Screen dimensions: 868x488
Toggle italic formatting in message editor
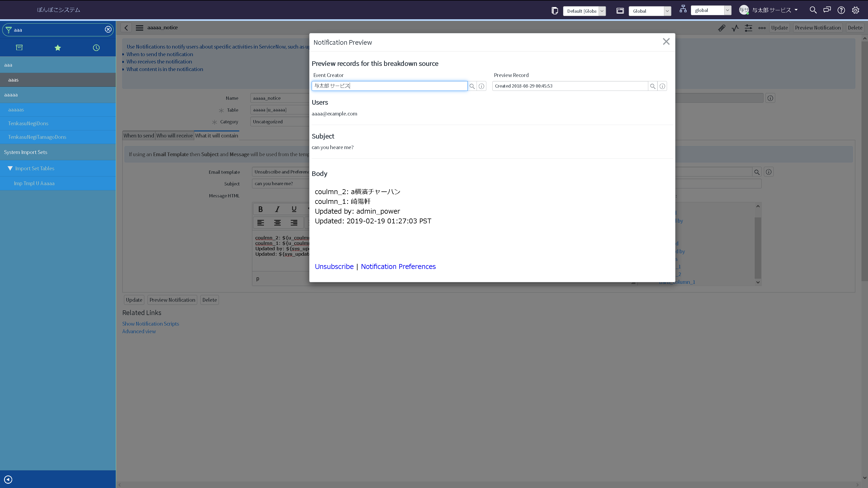click(x=277, y=209)
